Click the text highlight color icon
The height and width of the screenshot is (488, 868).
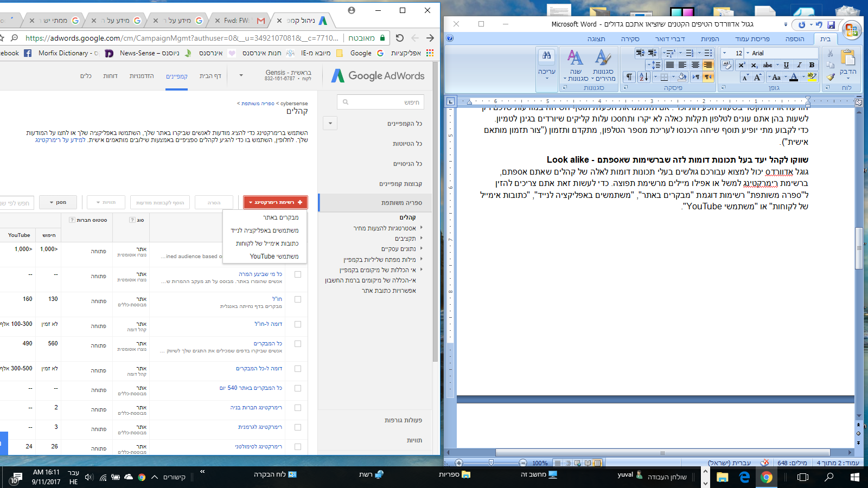pos(811,77)
